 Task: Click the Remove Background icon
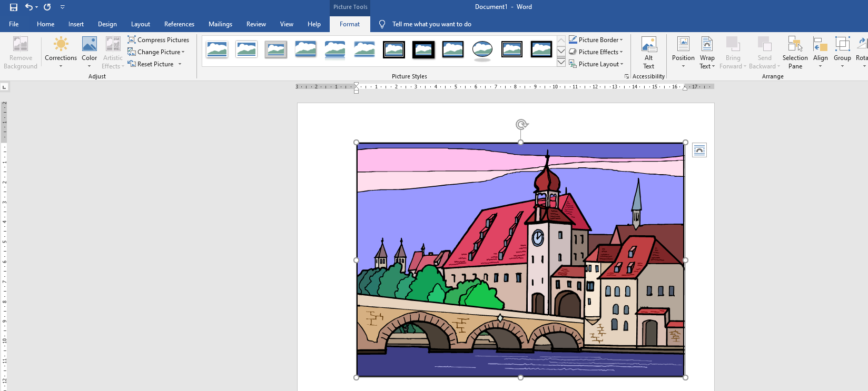pos(21,52)
